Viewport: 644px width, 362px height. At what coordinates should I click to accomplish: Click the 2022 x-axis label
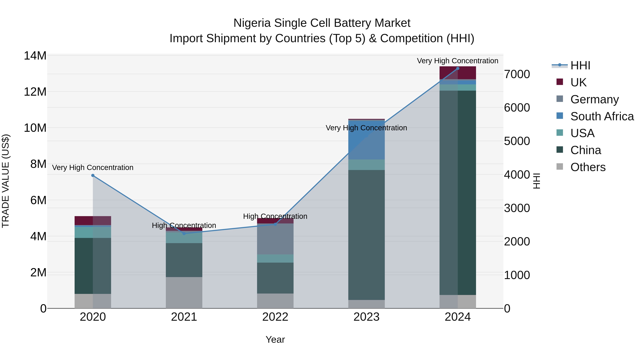[x=275, y=317]
